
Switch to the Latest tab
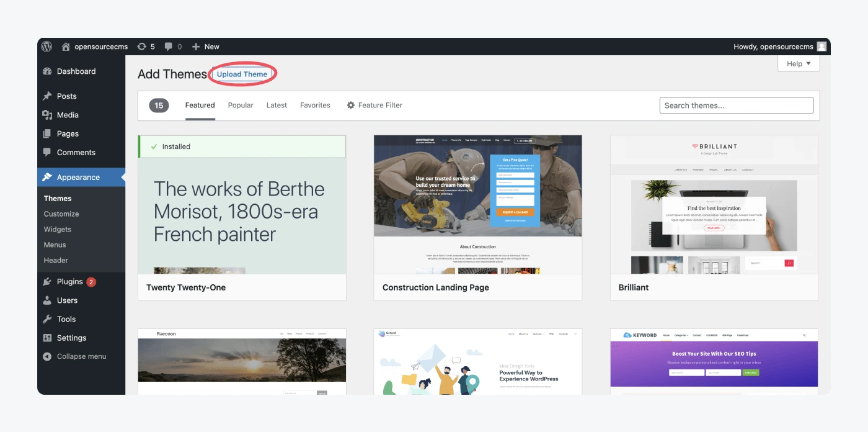pos(277,106)
